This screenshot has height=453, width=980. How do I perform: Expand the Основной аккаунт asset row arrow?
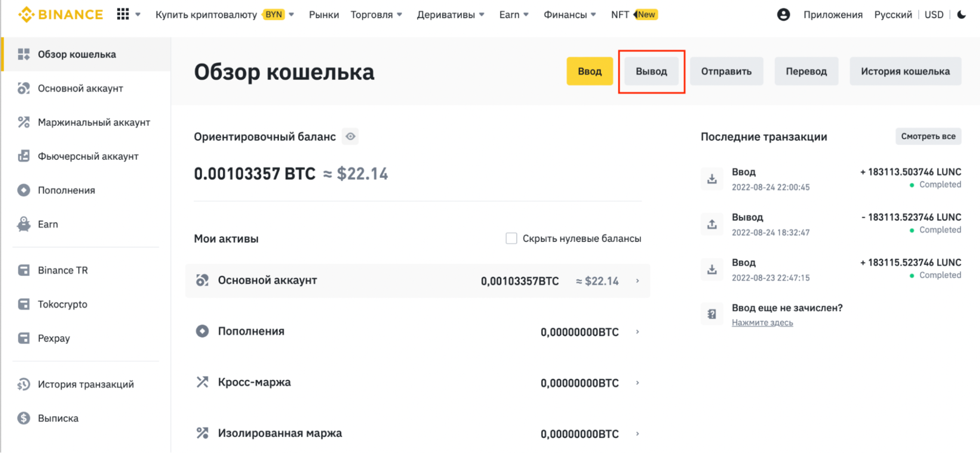coord(638,281)
